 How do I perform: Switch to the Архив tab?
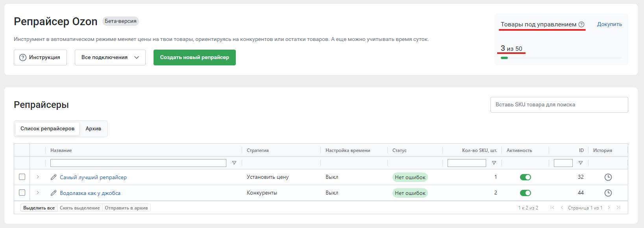pos(93,129)
